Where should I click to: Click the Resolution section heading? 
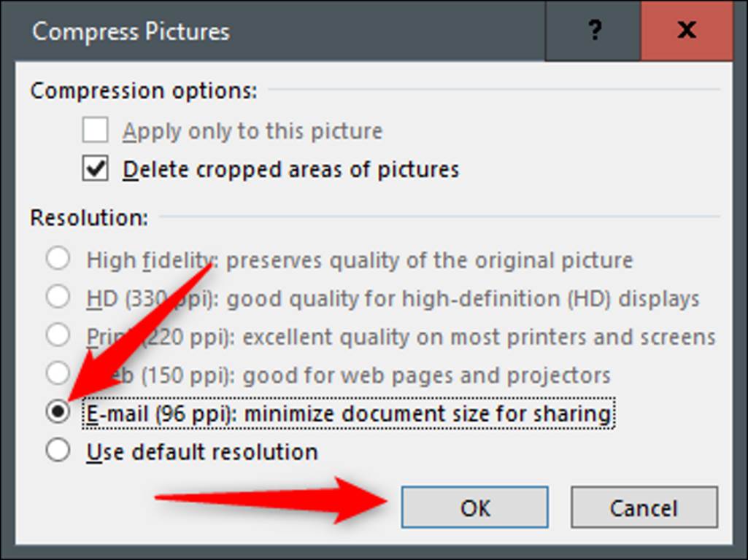tap(89, 217)
